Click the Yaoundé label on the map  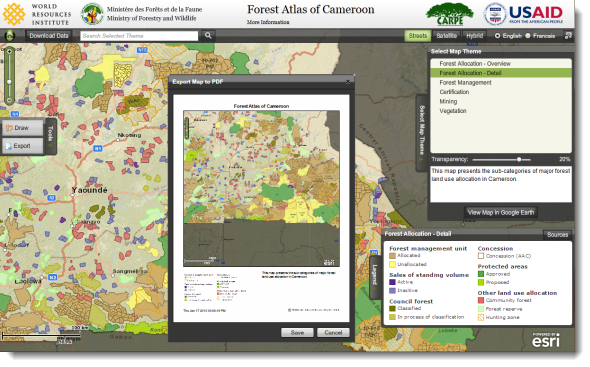coord(90,190)
